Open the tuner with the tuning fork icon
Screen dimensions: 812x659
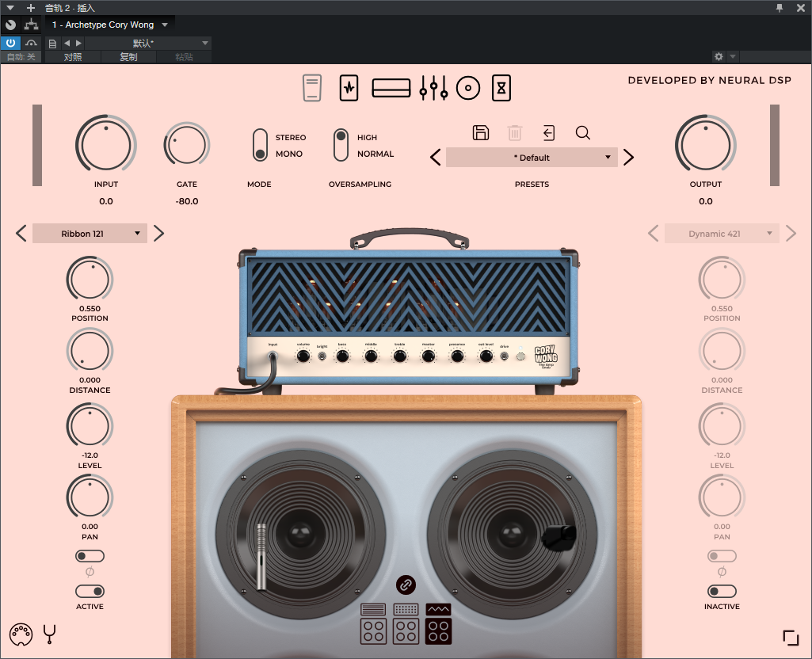point(50,634)
